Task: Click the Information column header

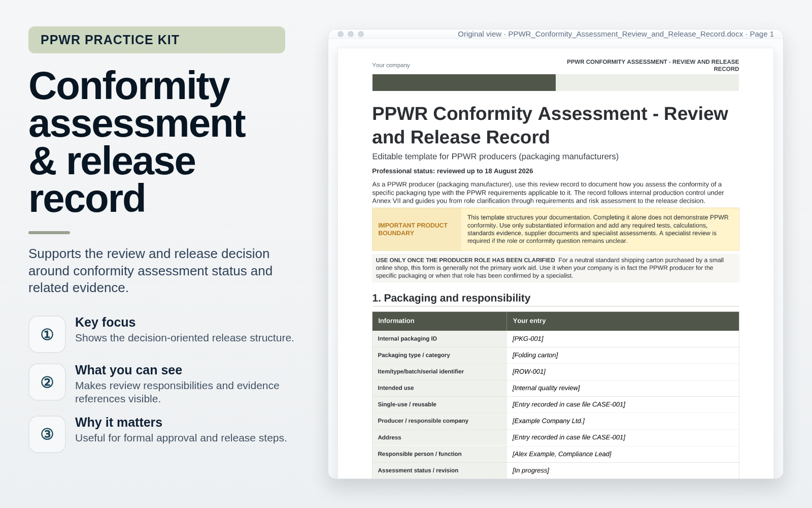Action: click(396, 321)
